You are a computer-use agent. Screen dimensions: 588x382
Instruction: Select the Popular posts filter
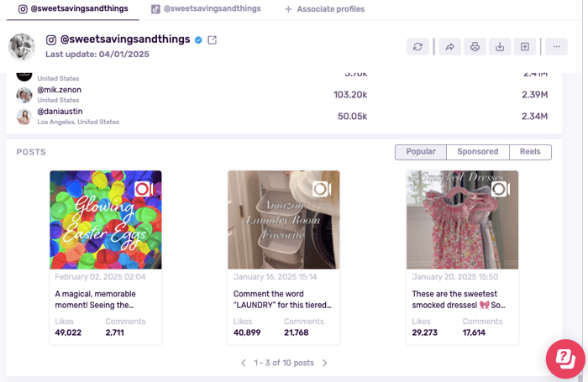(x=421, y=152)
